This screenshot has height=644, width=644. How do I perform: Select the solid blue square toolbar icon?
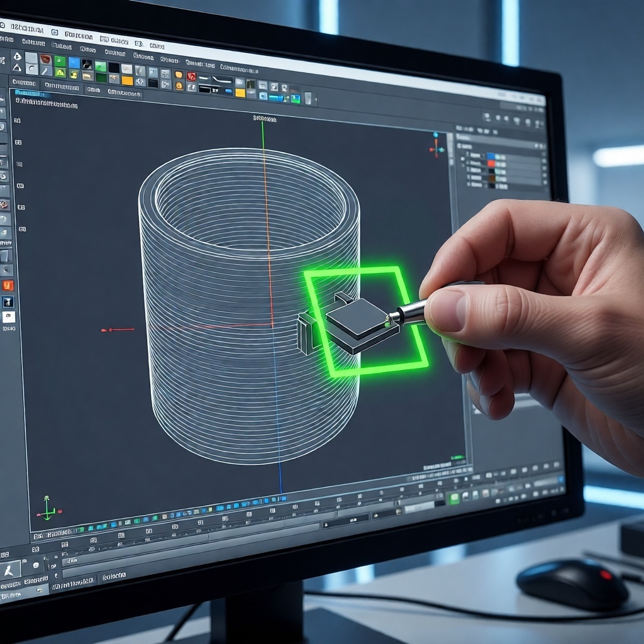click(74, 63)
